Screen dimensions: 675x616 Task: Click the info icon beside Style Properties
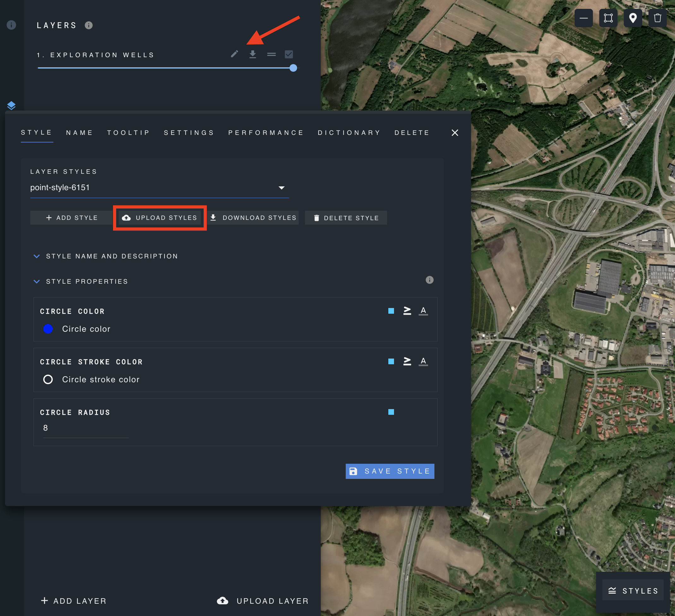(x=430, y=280)
